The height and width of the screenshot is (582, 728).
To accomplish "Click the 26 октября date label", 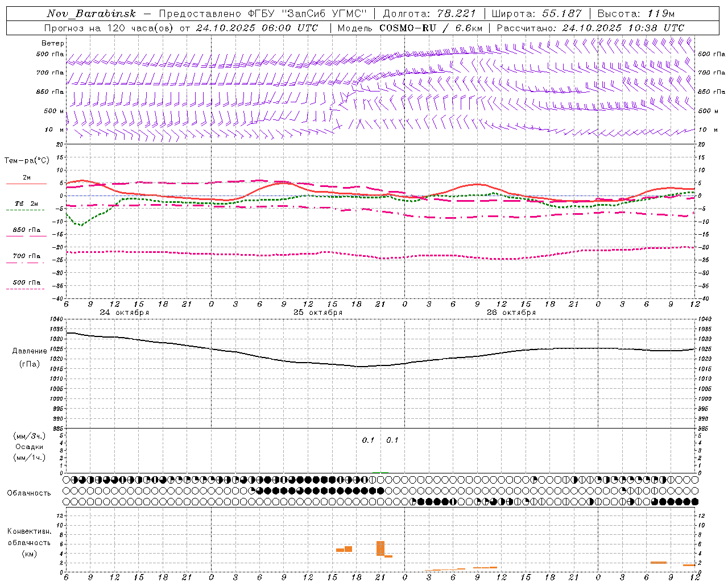I will click(511, 313).
